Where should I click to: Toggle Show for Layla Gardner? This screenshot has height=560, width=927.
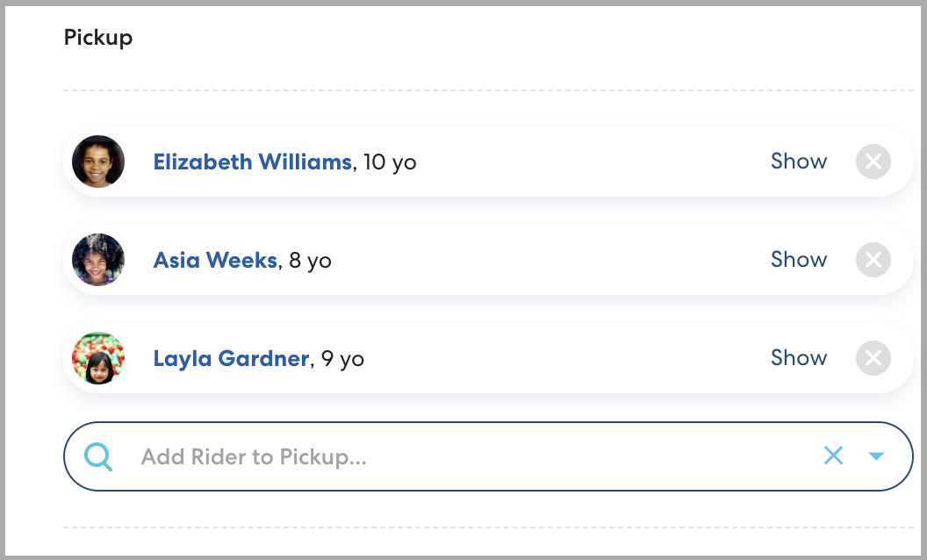(798, 358)
